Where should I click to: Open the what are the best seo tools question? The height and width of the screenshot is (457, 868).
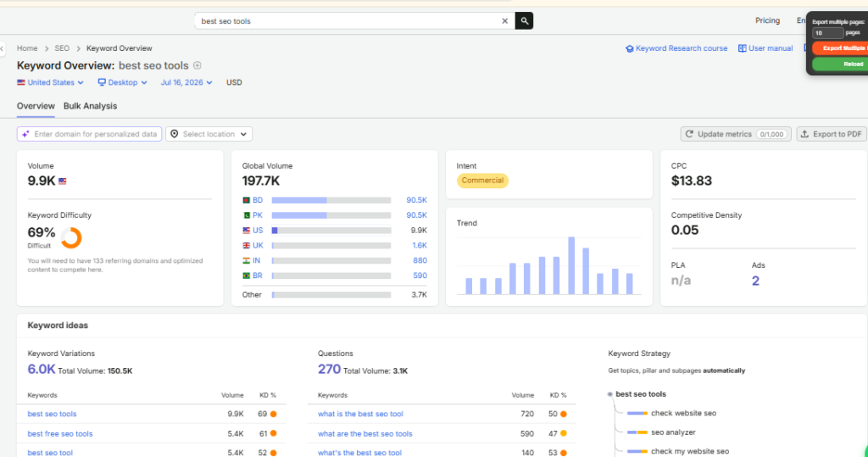tap(364, 434)
